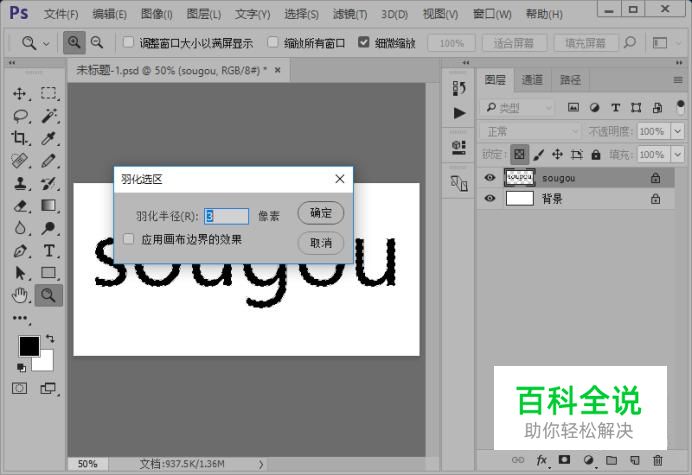Toggle lock transparent pixels
Screen dimensions: 692x475
(x=519, y=155)
